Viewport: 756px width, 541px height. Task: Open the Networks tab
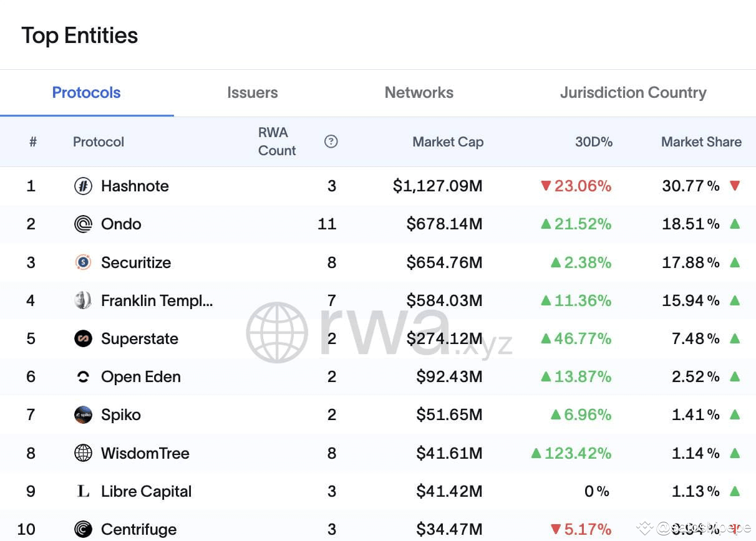point(419,93)
